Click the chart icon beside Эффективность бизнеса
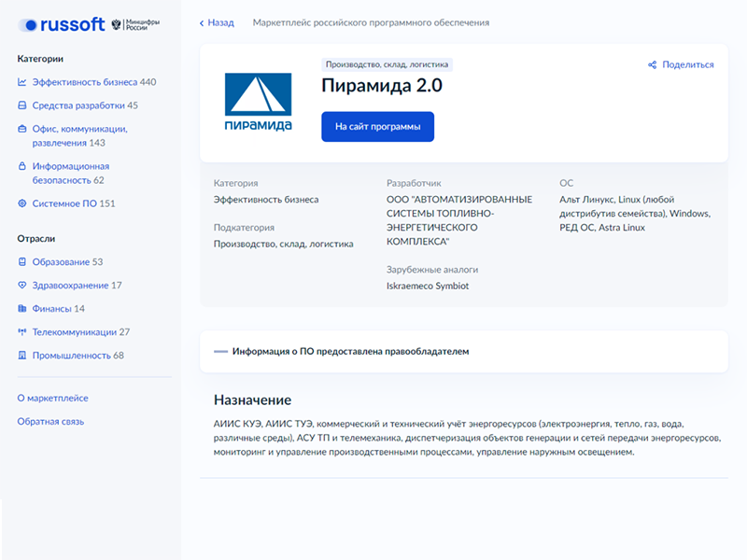The image size is (747, 560). (x=21, y=82)
